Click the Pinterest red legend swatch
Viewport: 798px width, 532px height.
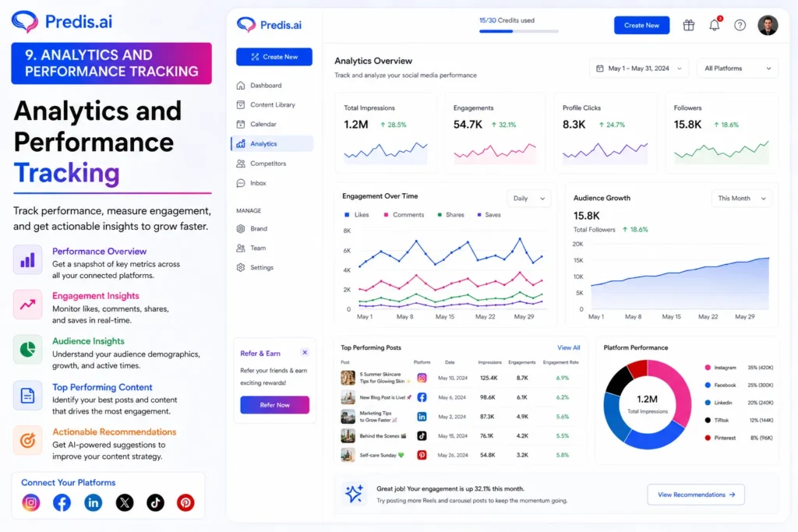point(708,438)
